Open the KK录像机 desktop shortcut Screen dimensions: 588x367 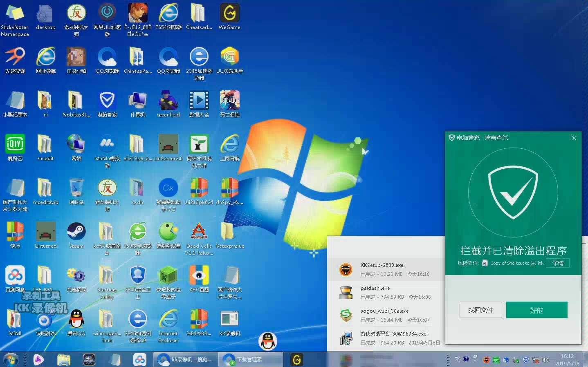229,322
